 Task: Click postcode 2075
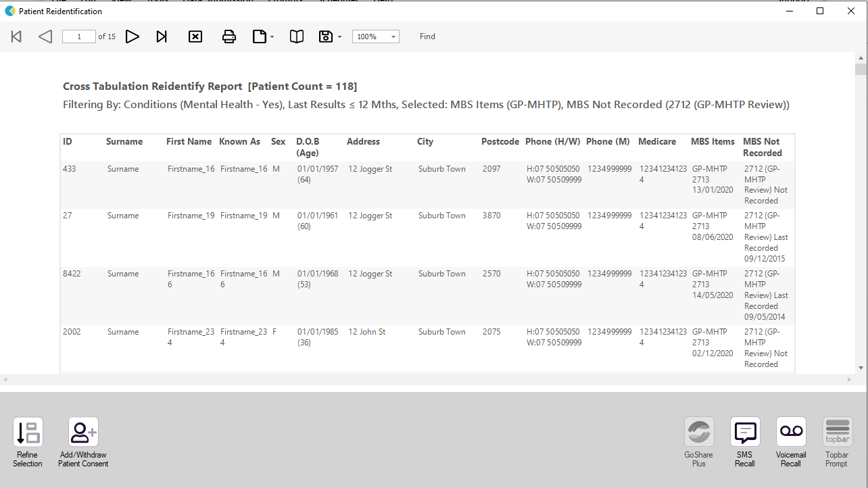point(491,332)
